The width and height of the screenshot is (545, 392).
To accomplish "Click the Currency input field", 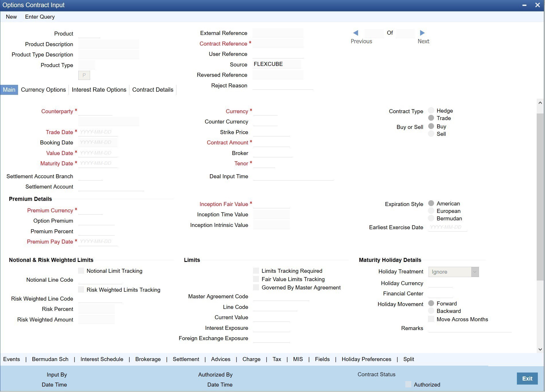I will tap(265, 111).
